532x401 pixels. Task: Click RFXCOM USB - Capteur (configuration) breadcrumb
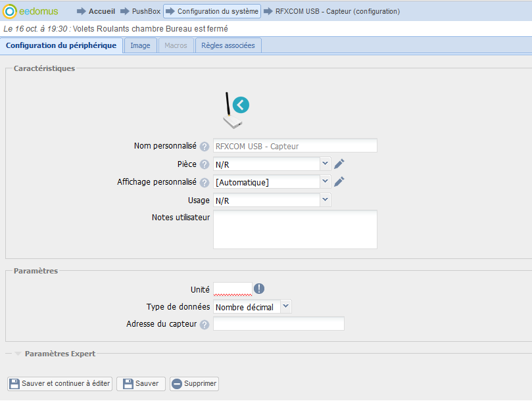(332, 11)
